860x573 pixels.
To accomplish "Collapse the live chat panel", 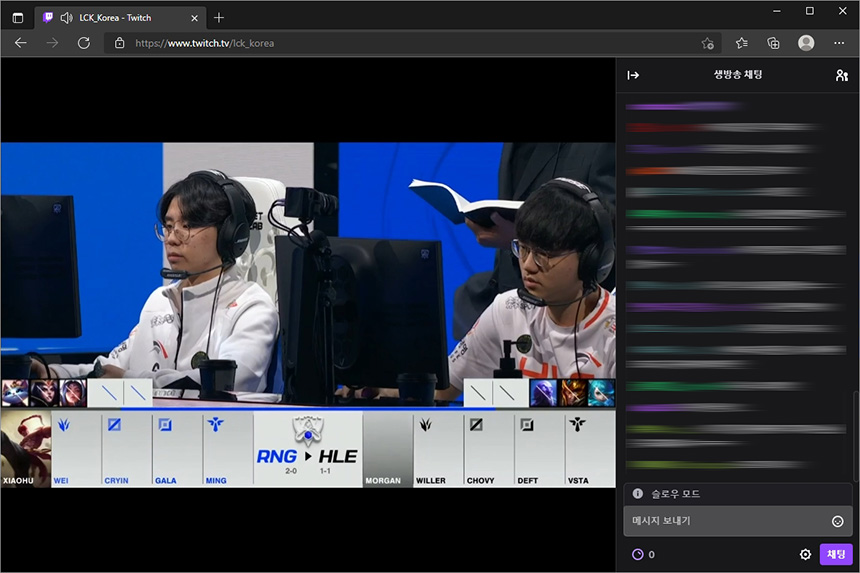I will (633, 75).
